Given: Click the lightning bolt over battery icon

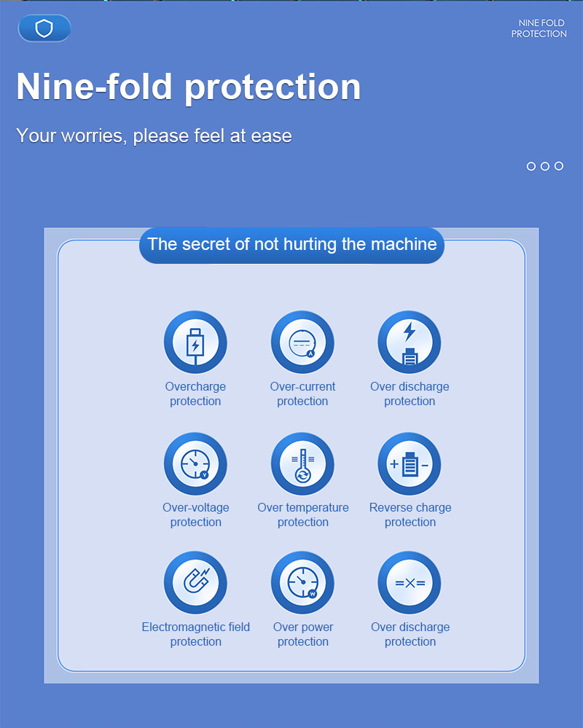Looking at the screenshot, I should (410, 343).
